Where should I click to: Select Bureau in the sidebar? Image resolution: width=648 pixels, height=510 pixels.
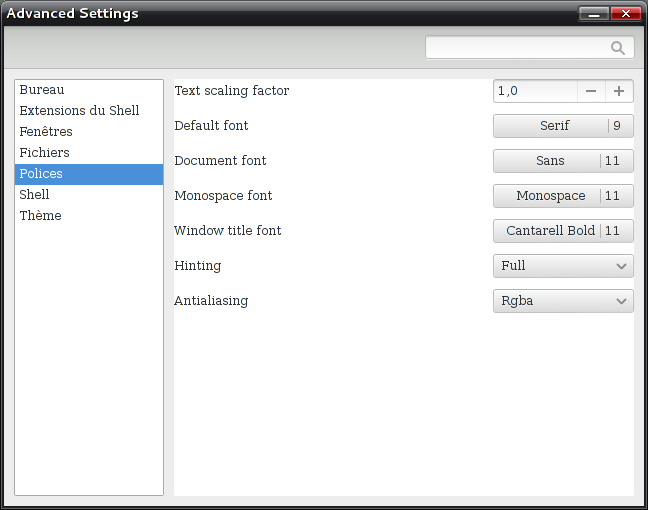coord(42,90)
